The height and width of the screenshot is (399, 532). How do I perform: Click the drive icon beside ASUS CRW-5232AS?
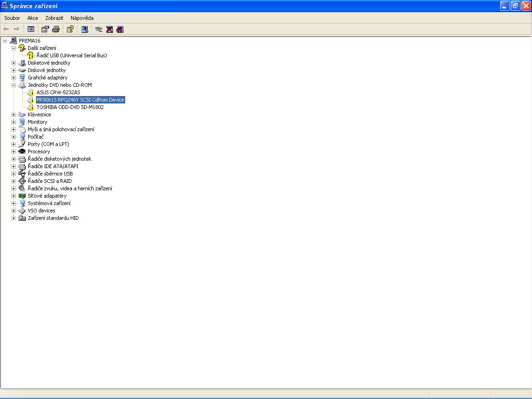tap(31, 93)
